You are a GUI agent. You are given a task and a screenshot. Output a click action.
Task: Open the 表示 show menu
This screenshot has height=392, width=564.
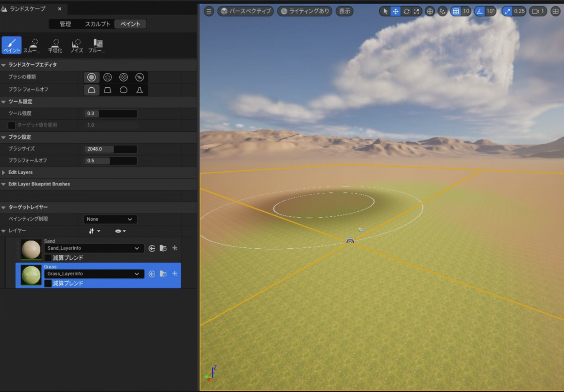(345, 11)
